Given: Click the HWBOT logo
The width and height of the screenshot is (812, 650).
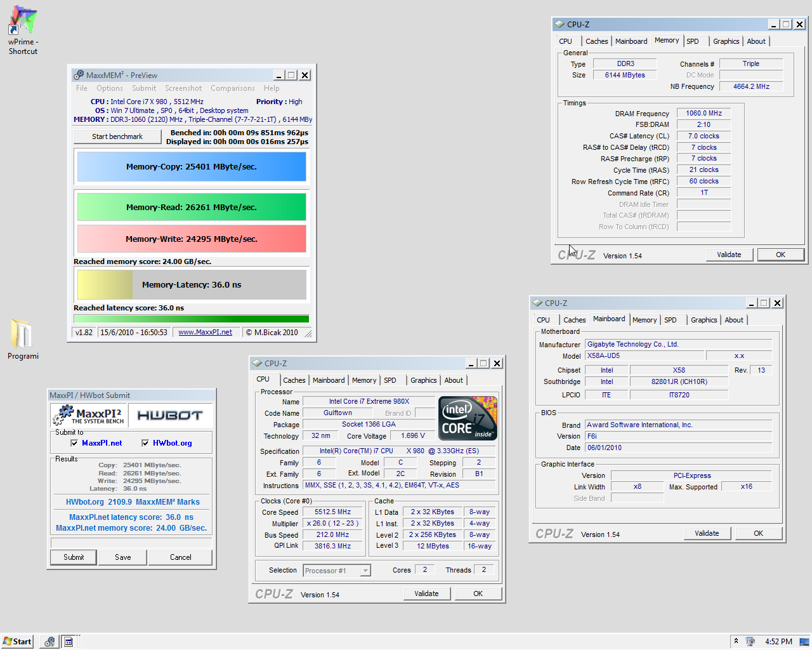Looking at the screenshot, I should click(170, 415).
